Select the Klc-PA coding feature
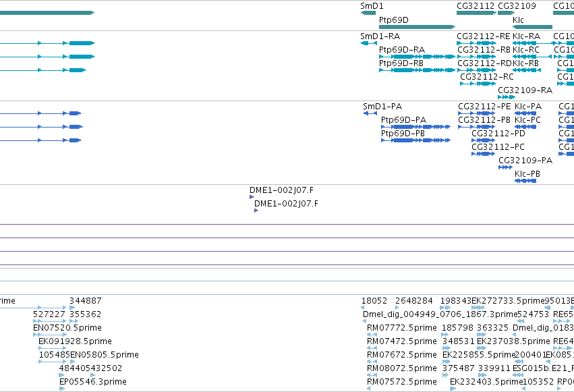This screenshot has width=574, height=392. point(525,113)
